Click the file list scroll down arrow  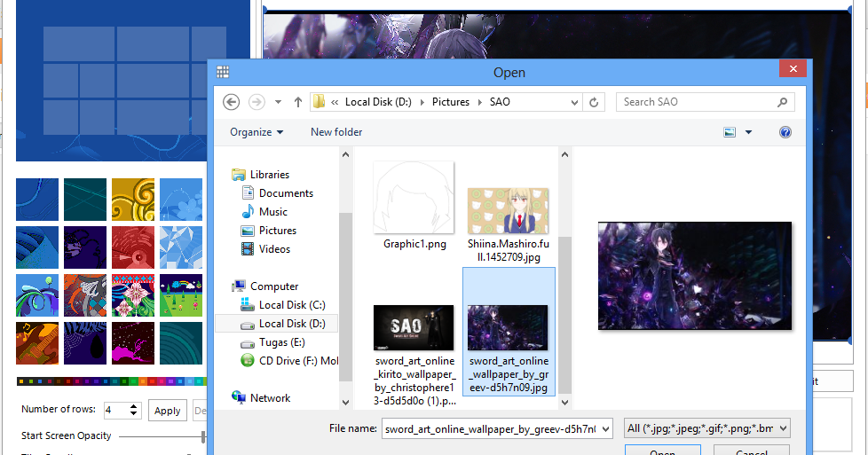tap(564, 403)
